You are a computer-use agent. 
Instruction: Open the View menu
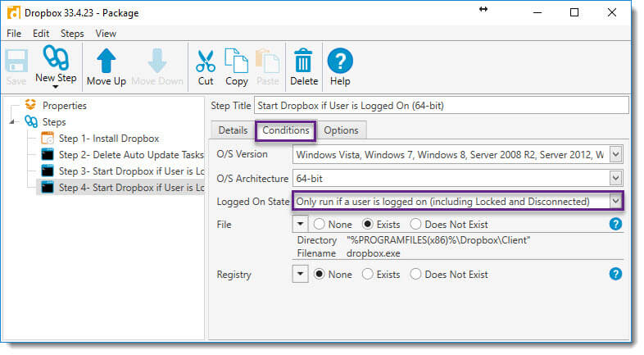click(106, 34)
